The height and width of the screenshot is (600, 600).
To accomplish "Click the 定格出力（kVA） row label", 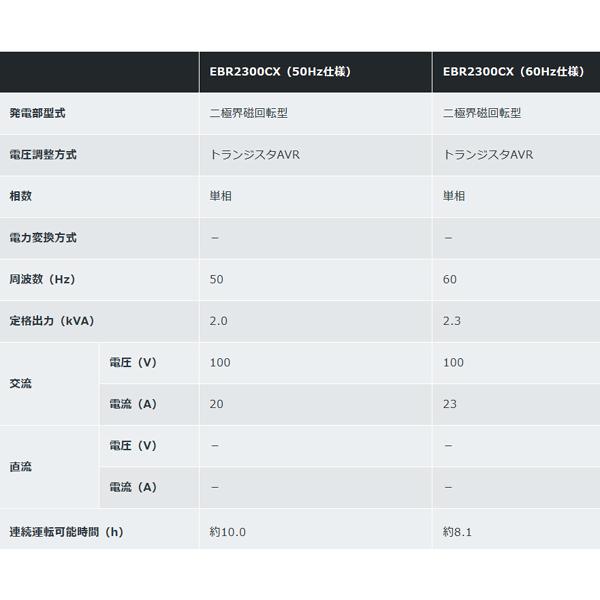I will [52, 322].
